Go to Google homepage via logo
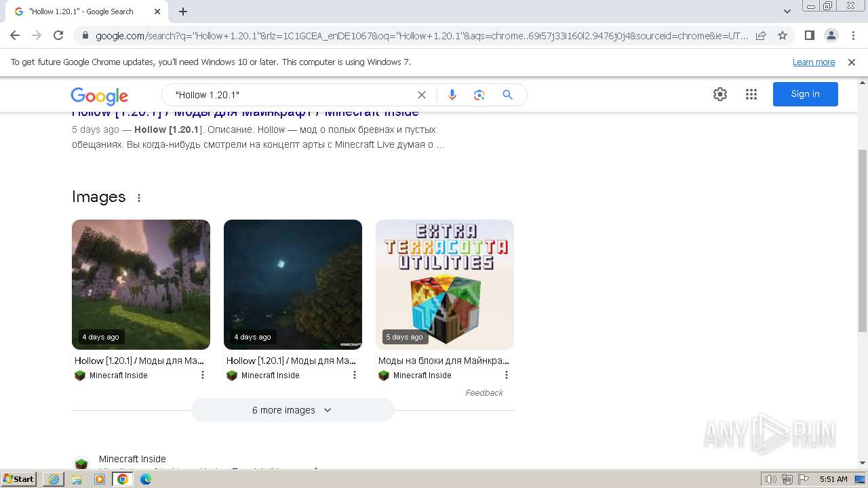 click(99, 96)
